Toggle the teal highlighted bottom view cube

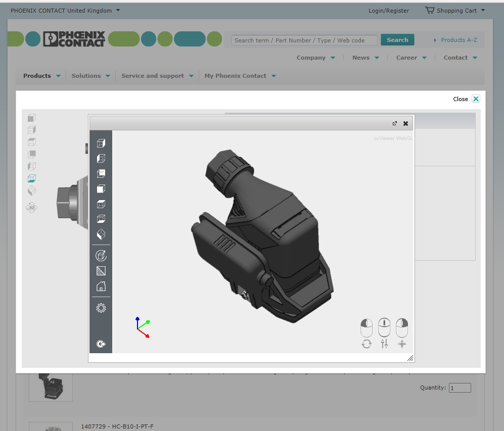pyautogui.click(x=32, y=178)
